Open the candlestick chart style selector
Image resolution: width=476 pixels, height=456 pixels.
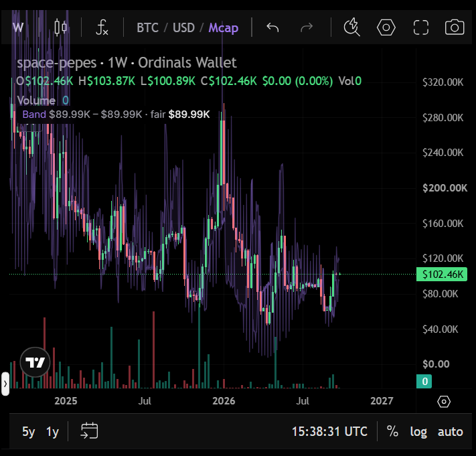[x=60, y=27]
